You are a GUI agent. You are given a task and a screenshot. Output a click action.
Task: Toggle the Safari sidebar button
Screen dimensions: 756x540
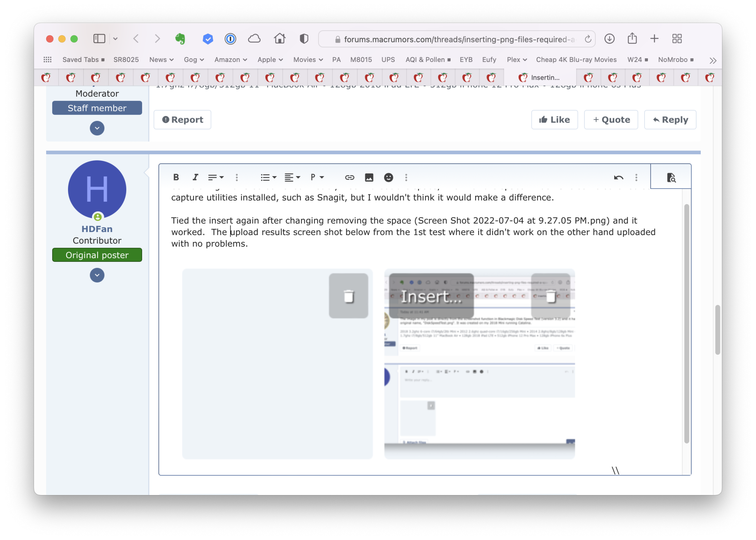coord(99,39)
